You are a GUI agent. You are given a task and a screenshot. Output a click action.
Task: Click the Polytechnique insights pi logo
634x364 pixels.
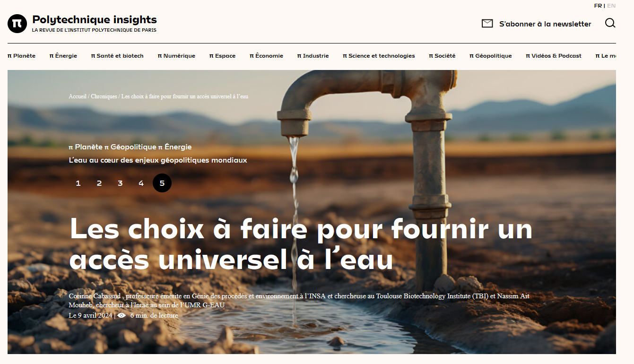[x=17, y=23]
